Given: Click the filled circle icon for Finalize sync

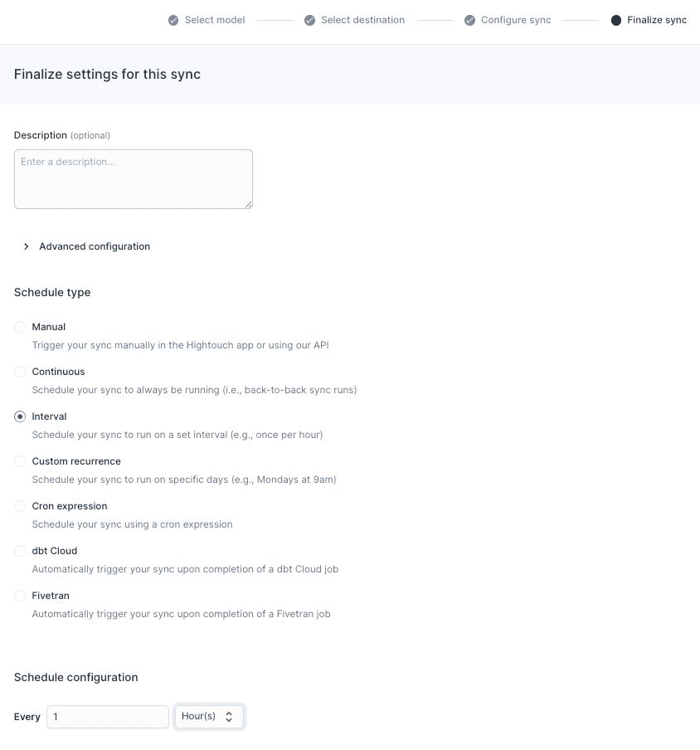Looking at the screenshot, I should [615, 20].
